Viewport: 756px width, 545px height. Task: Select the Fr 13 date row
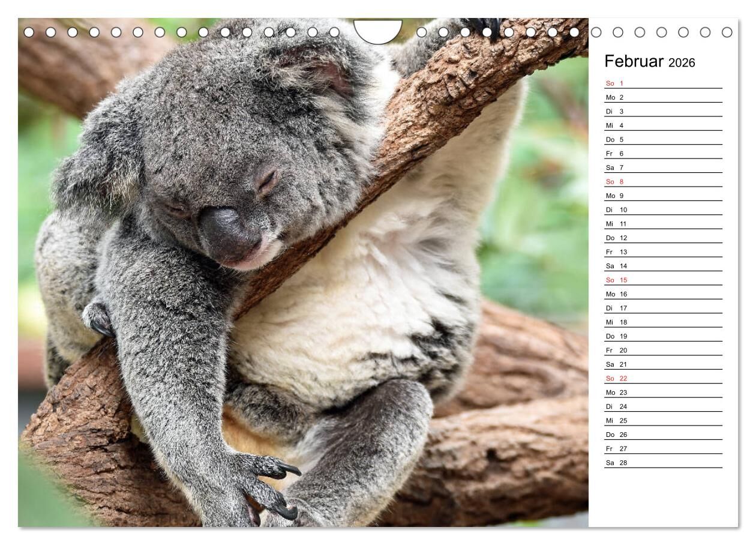[662, 252]
